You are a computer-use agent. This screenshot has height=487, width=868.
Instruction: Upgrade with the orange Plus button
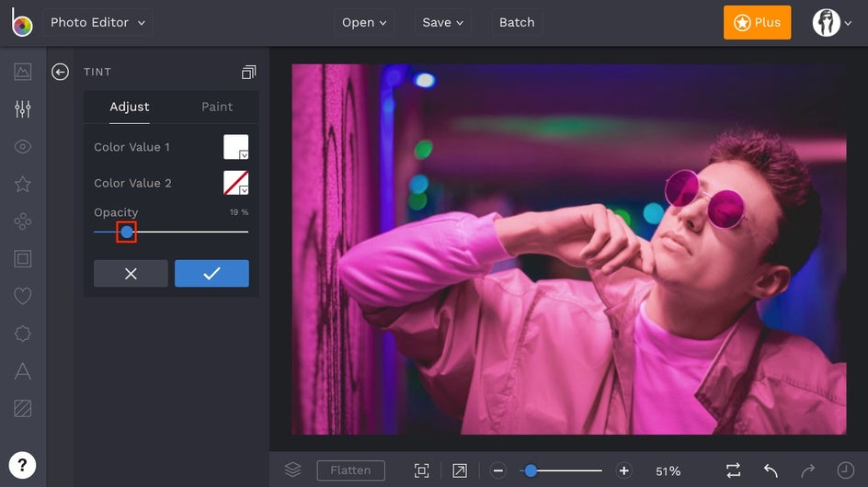[757, 23]
